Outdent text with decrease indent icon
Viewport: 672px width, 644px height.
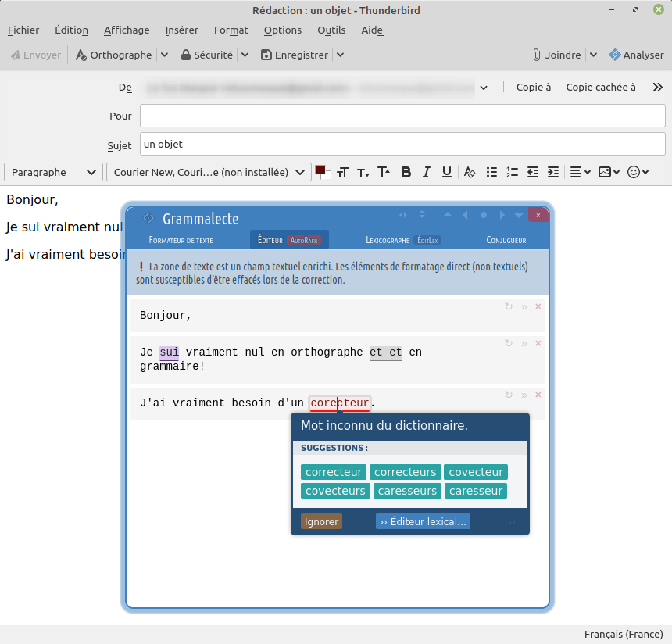point(533,173)
